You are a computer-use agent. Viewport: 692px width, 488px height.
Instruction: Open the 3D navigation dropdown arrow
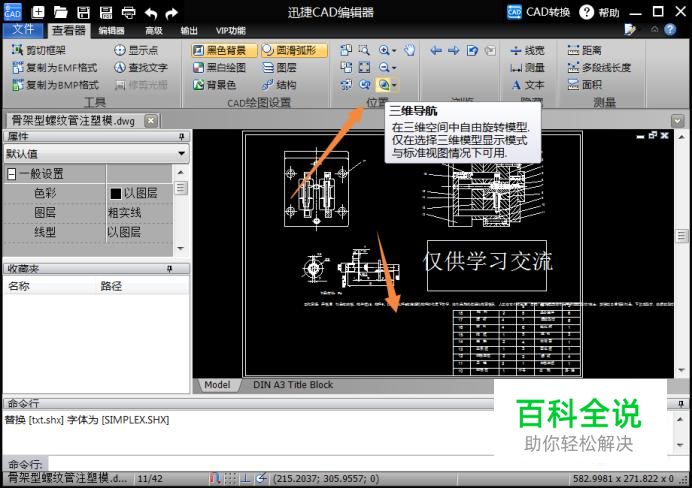pyautogui.click(x=394, y=85)
